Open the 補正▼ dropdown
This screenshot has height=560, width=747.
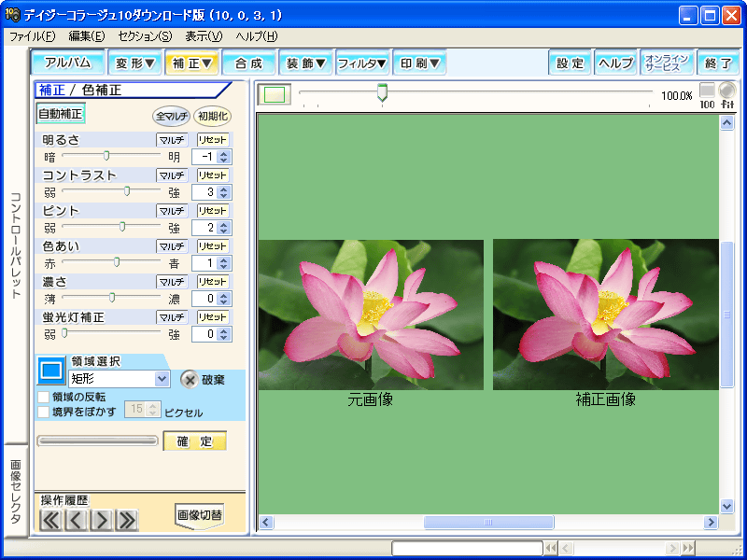point(192,63)
